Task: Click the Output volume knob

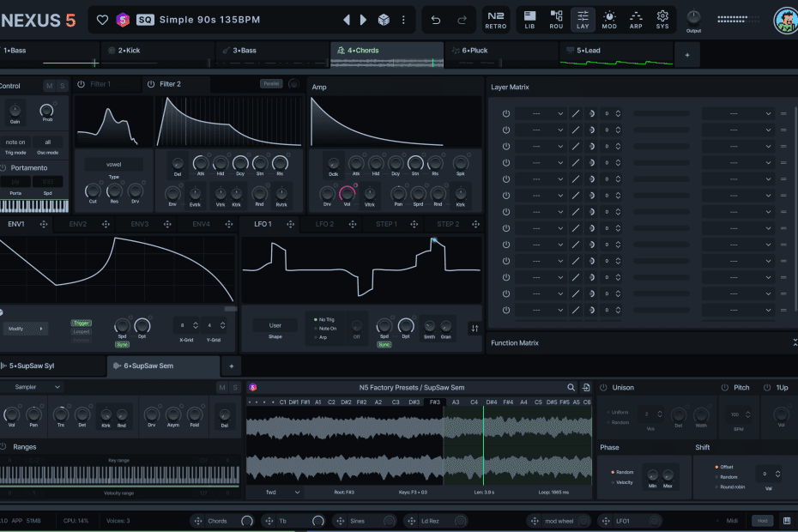Action: [x=693, y=17]
